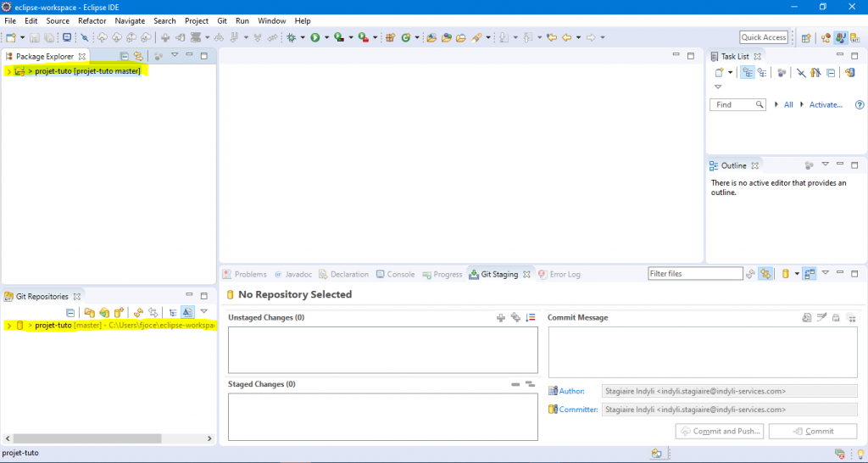Image resolution: width=868 pixels, height=463 pixels.
Task: Click the Activate... link in Task List
Action: [x=826, y=104]
